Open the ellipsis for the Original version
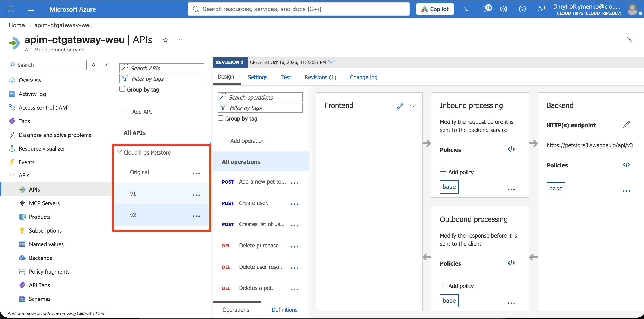This screenshot has height=319, width=644. [x=196, y=174]
